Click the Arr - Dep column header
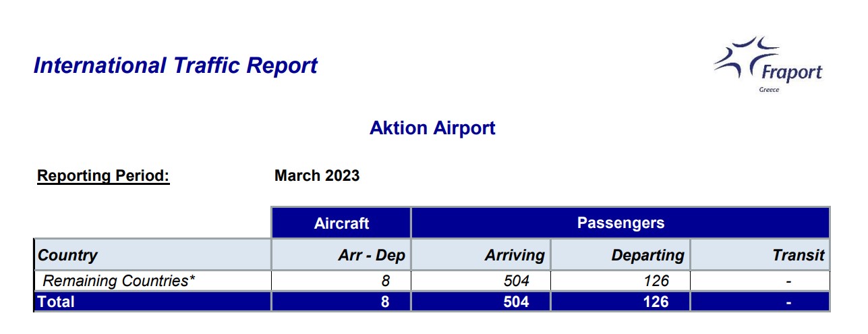Viewport: 868px width, 334px height. coord(341,255)
